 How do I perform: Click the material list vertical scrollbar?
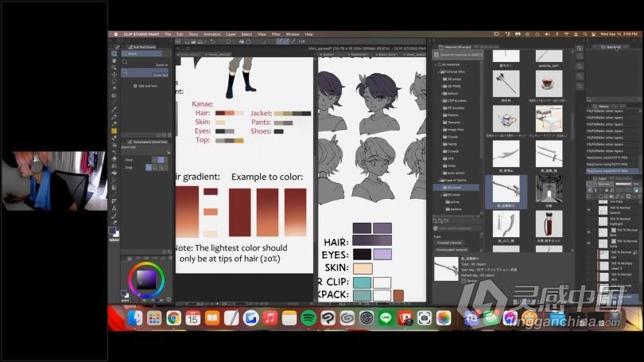tap(573, 127)
